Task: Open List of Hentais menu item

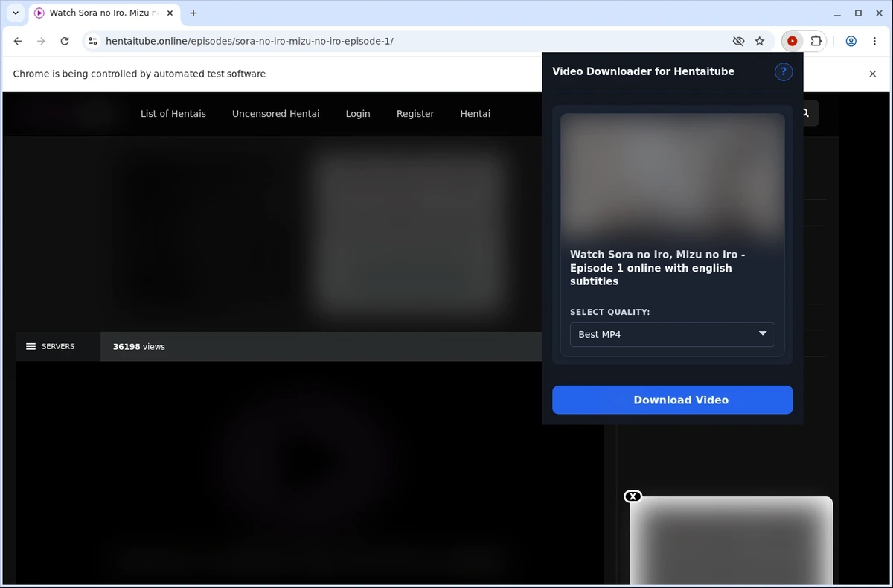Action: [x=173, y=114]
